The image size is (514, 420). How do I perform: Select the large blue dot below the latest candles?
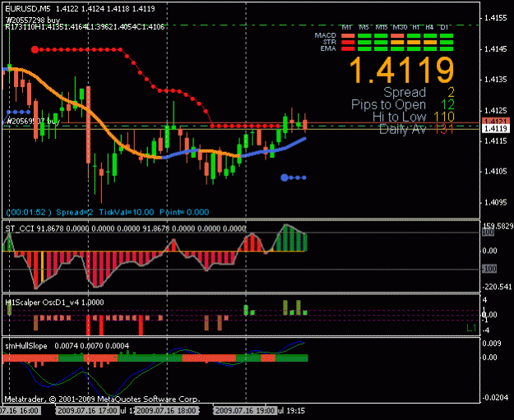[x=285, y=178]
